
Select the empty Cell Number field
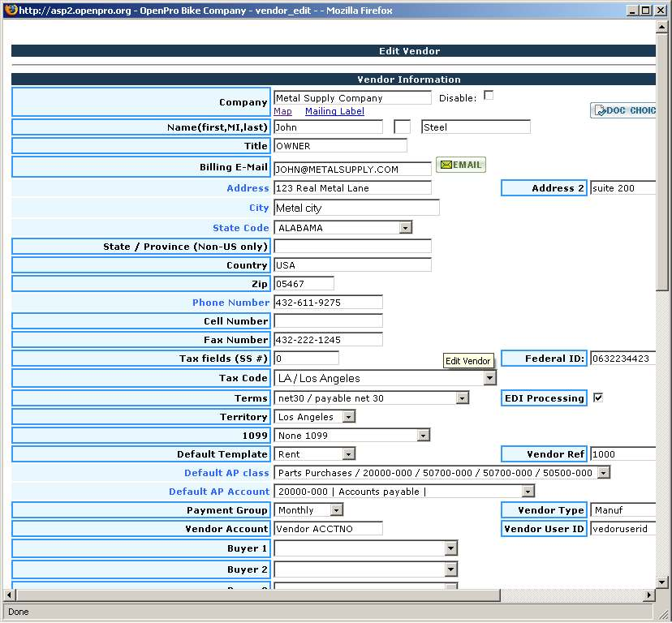click(328, 321)
